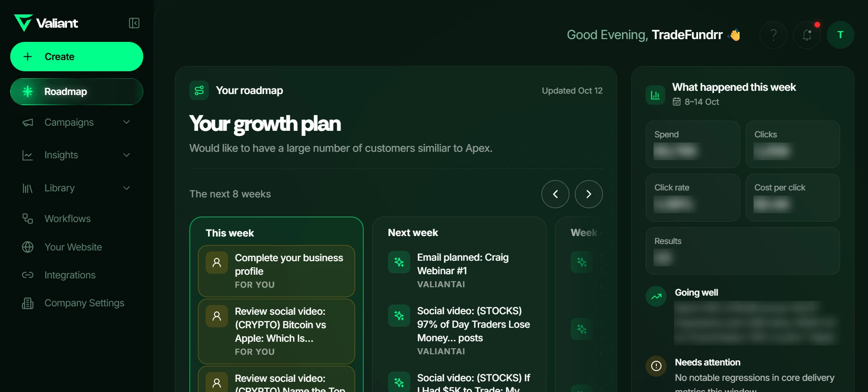Image resolution: width=868 pixels, height=392 pixels.
Task: Go to previous weeks with left arrow
Action: (x=555, y=194)
